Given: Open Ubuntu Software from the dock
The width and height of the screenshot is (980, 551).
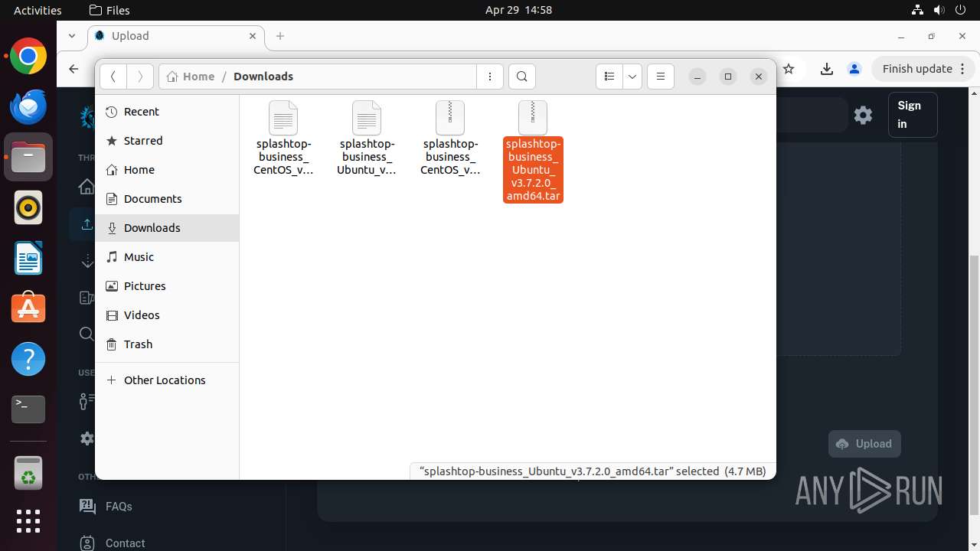Looking at the screenshot, I should tap(28, 308).
